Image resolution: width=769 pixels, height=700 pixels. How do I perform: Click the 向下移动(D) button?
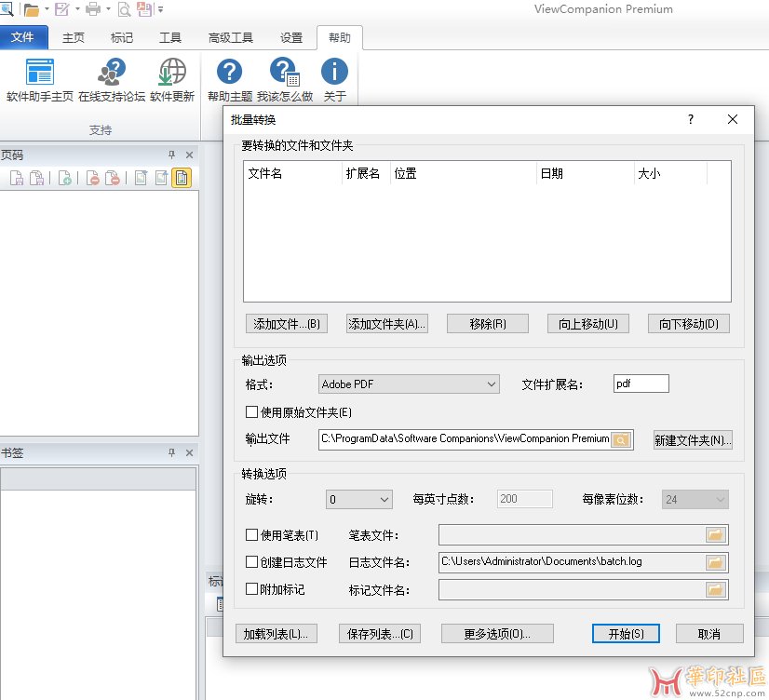click(689, 324)
